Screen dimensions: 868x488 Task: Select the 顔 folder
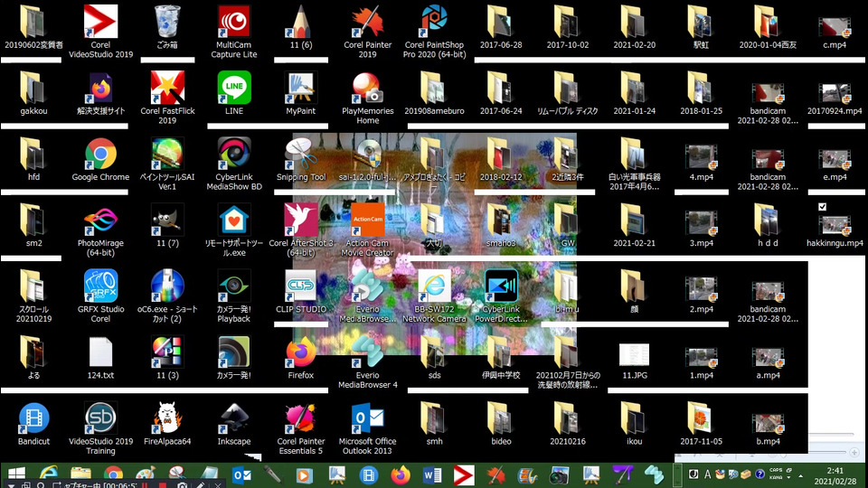pyautogui.click(x=635, y=292)
